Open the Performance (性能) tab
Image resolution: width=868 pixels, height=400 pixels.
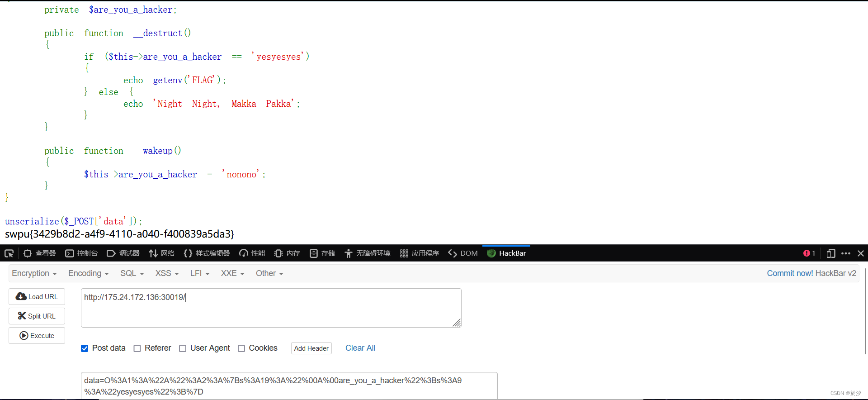pos(252,253)
